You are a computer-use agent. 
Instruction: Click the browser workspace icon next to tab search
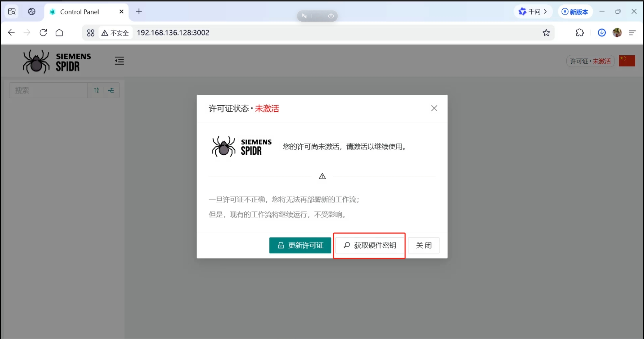[32, 12]
